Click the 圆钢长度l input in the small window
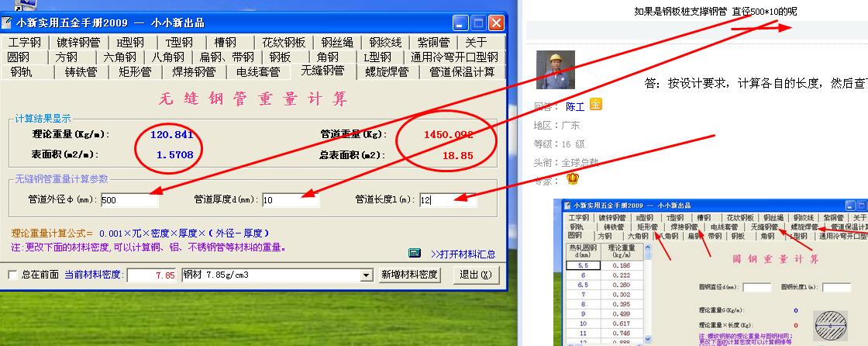The height and width of the screenshot is (346, 868). click(x=836, y=287)
